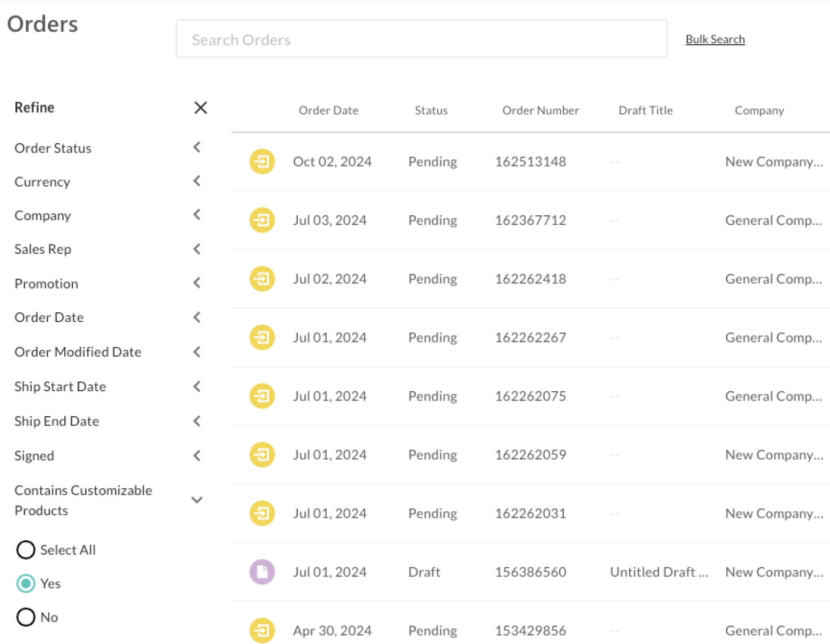Open the pending icon for order 162262267

tap(262, 337)
